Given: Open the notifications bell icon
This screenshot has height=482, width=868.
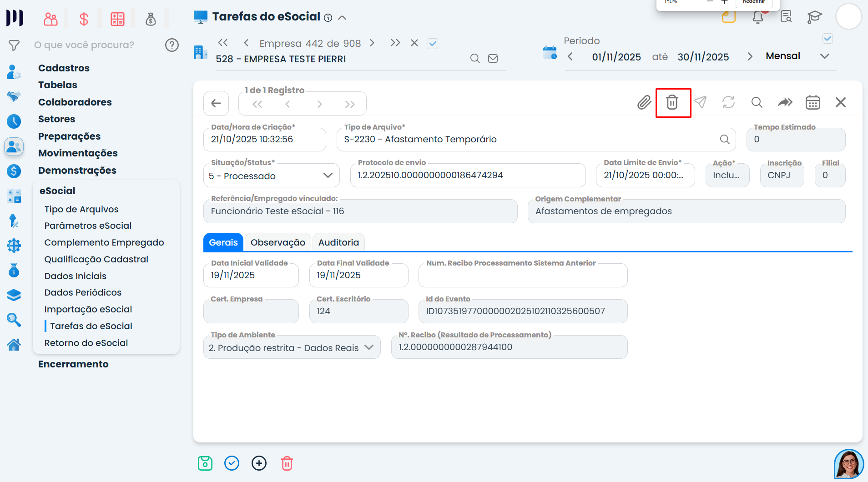Looking at the screenshot, I should click(x=757, y=16).
